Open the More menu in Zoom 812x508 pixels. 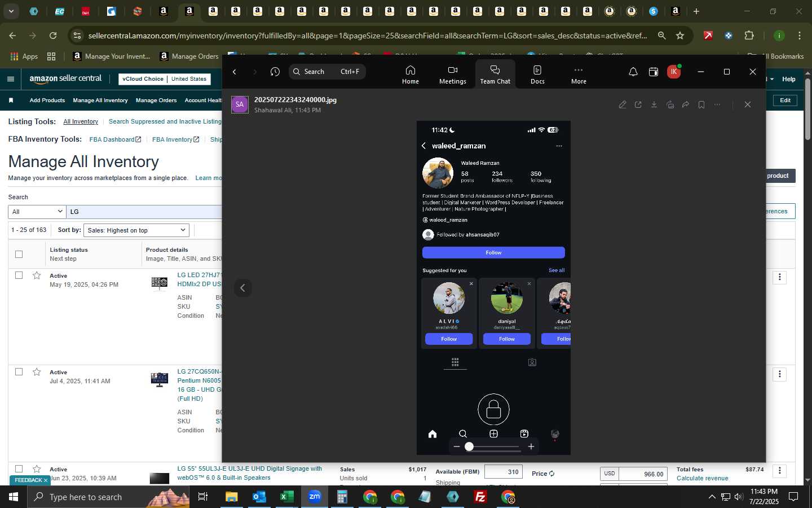[579, 75]
